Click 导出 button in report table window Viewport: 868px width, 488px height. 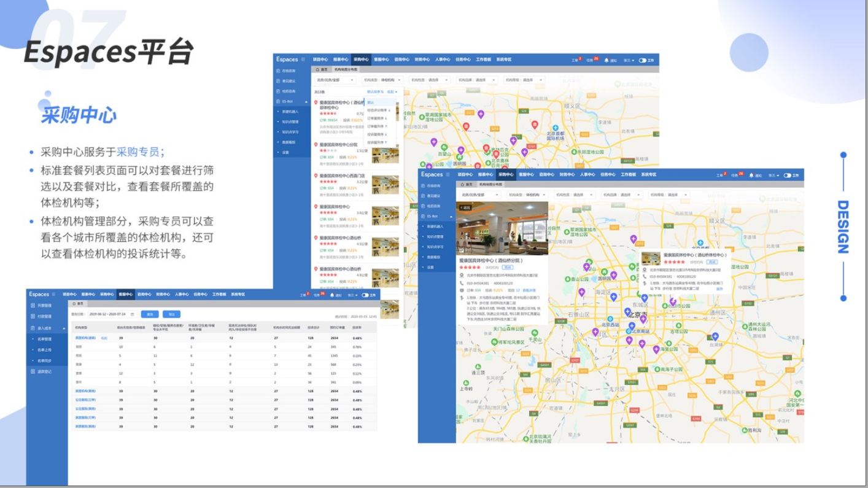(171, 314)
